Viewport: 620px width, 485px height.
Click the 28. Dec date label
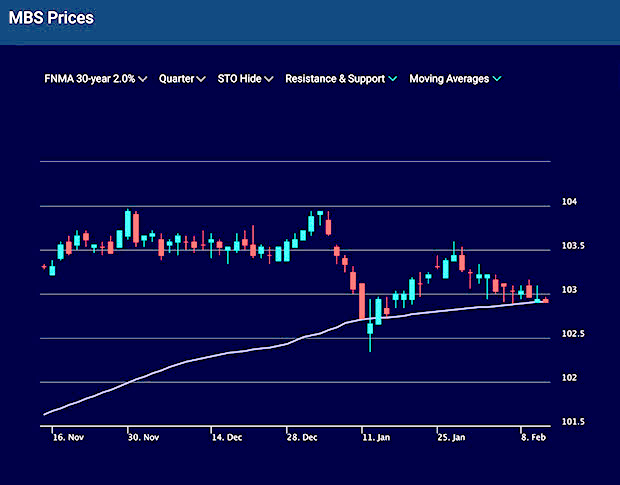click(303, 438)
